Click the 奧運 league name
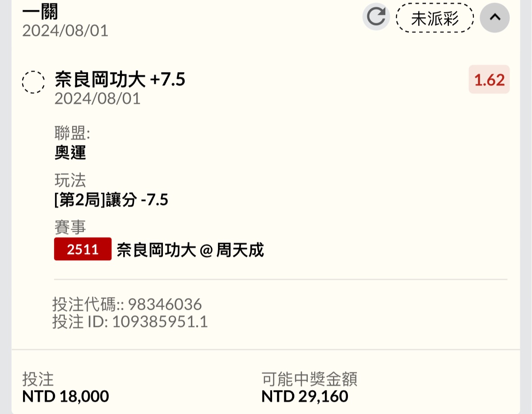 [x=70, y=153]
